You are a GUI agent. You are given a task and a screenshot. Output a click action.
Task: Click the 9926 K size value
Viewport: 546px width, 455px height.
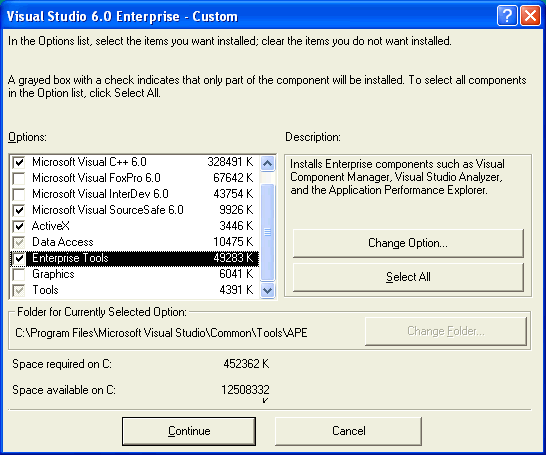(x=236, y=210)
